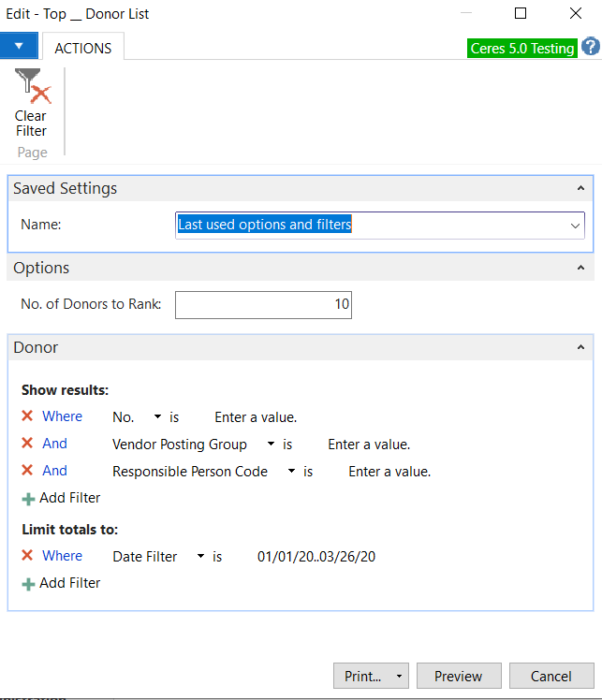Collapse the Options section
This screenshot has width=602, height=700.
[580, 268]
